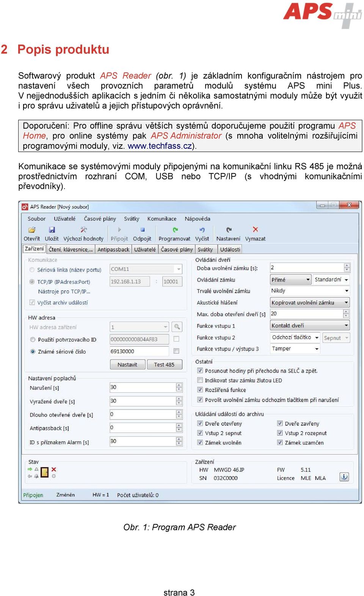
Task: Open the Uživatelé menu
Action: pyautogui.click(x=64, y=219)
